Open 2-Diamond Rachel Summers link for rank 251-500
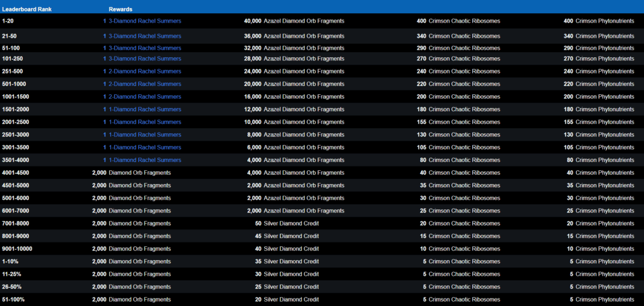Image resolution: width=644 pixels, height=306 pixels. point(145,72)
